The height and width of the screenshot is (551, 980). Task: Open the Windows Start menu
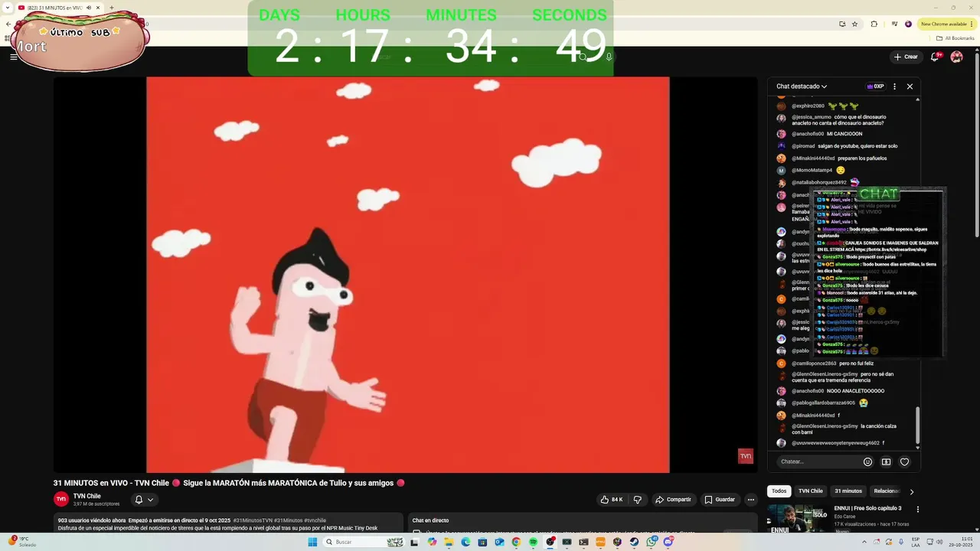(312, 542)
